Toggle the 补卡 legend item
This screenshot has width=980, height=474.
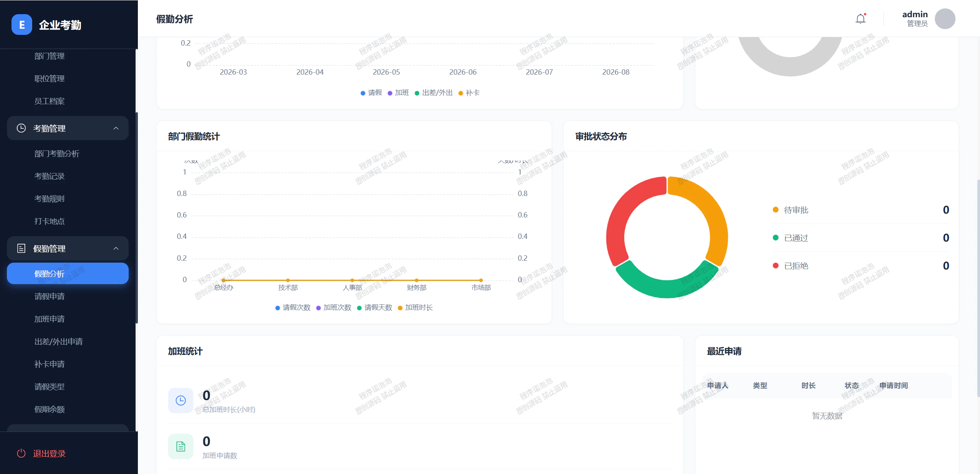469,93
